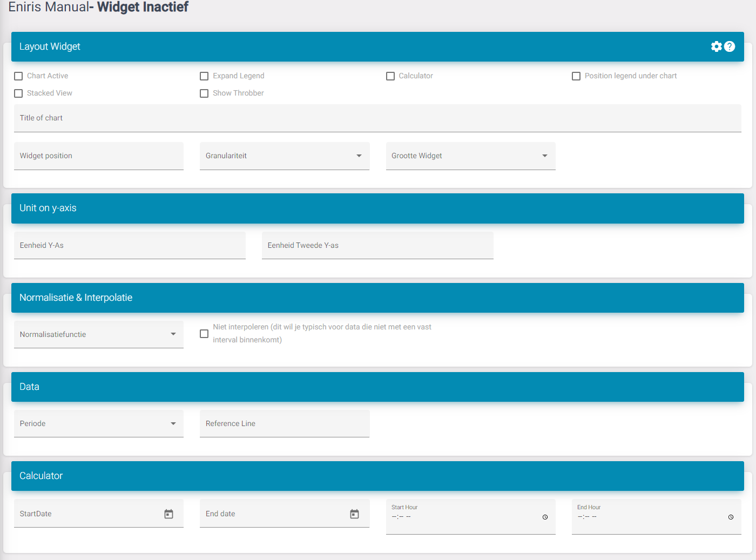Open the StartDate calendar picker icon
The width and height of the screenshot is (756, 560).
pyautogui.click(x=168, y=514)
